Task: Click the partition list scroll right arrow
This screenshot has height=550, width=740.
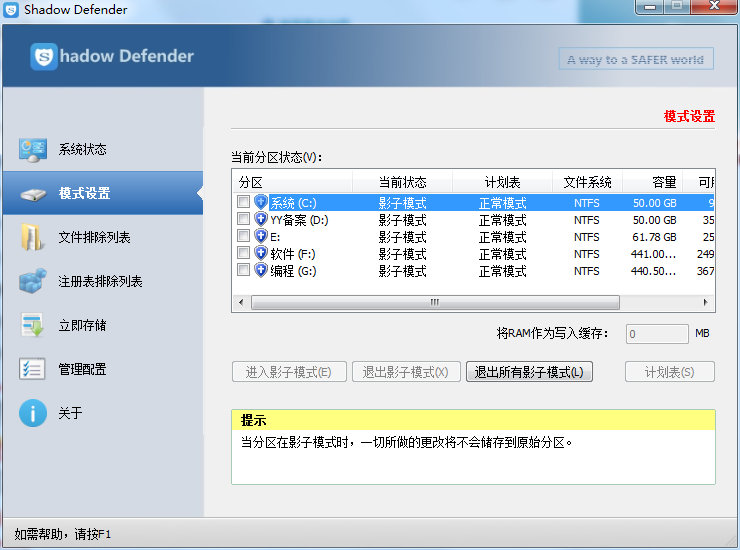Action: coord(706,302)
